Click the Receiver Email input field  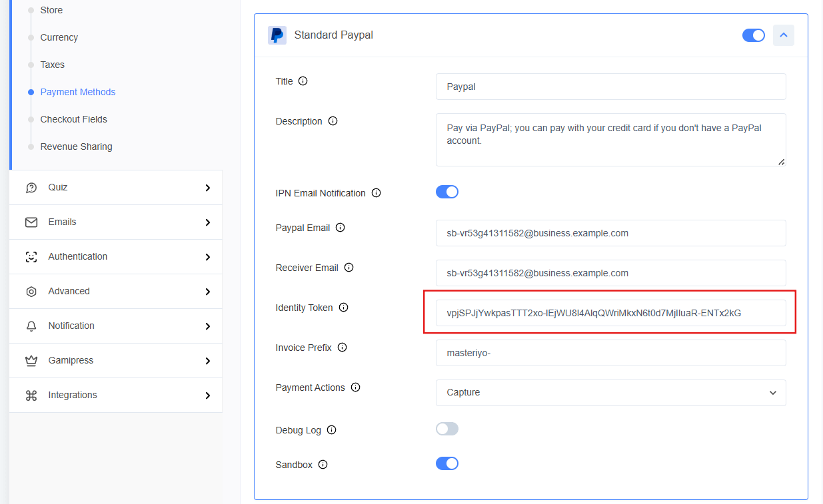611,273
